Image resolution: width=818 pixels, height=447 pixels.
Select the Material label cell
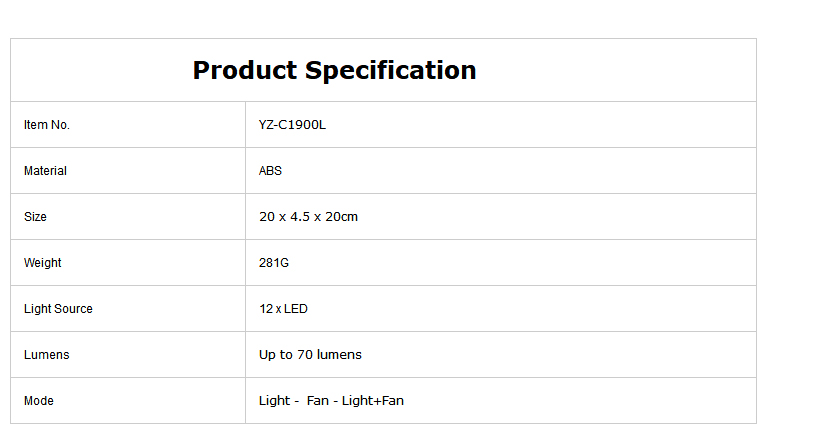pos(128,171)
